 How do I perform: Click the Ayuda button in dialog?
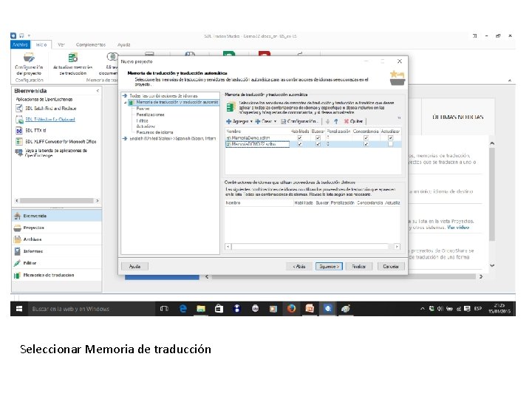point(134,266)
